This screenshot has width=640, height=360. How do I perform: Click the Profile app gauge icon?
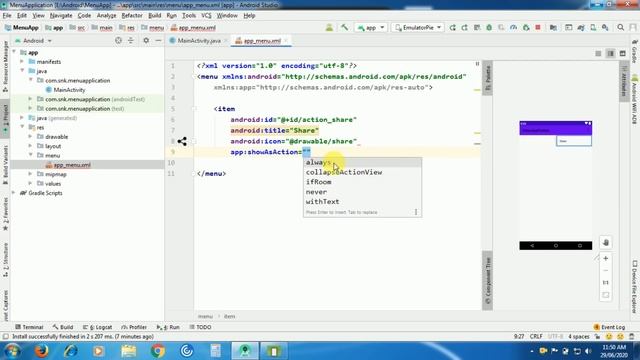click(x=513, y=27)
